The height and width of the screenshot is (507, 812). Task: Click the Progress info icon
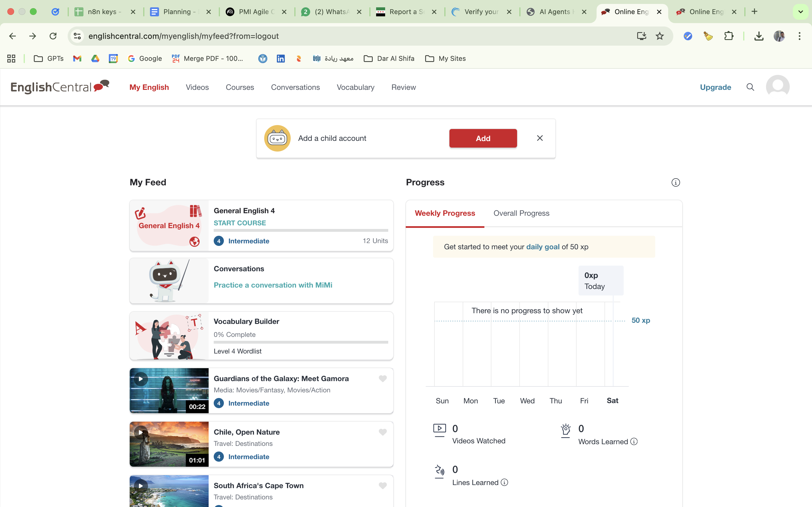click(676, 183)
